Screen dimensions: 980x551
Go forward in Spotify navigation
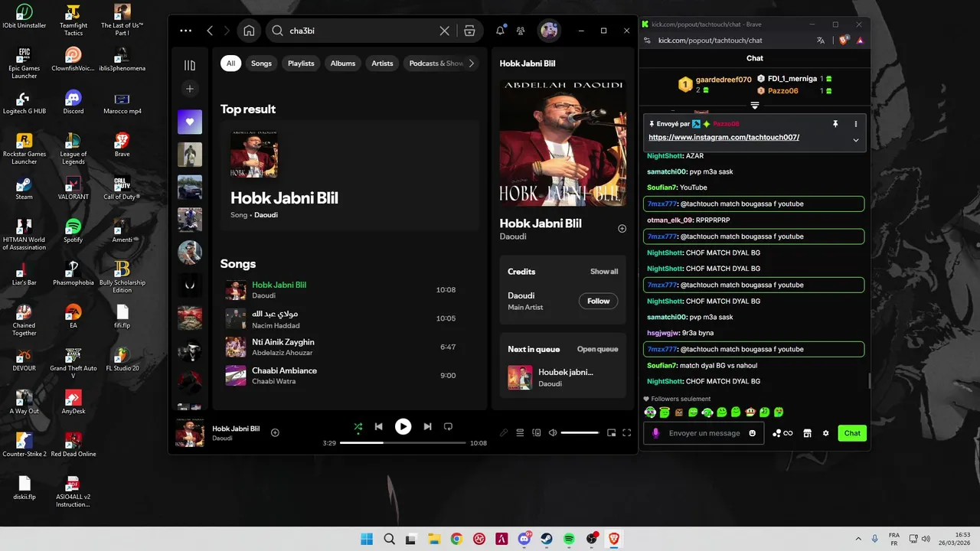pyautogui.click(x=227, y=31)
